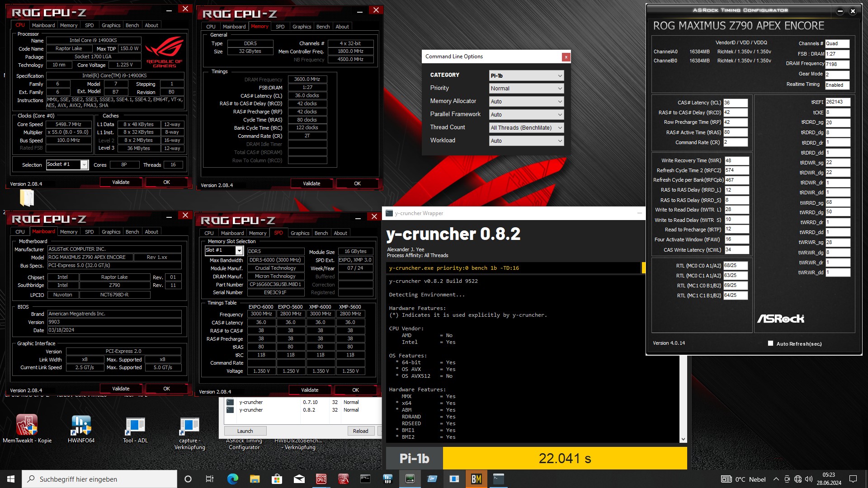Click the tREFI value field 262143
Image resolution: width=868 pixels, height=488 pixels.
point(838,102)
